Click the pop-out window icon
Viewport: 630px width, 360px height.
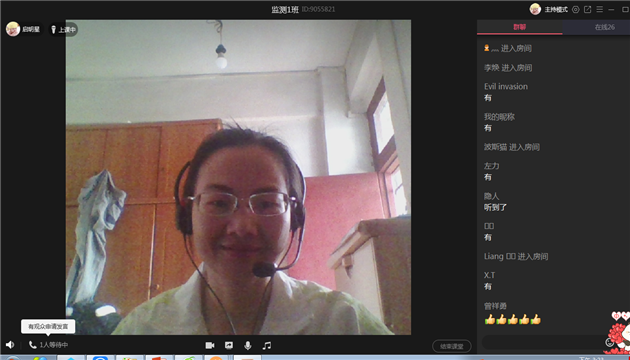(587, 9)
